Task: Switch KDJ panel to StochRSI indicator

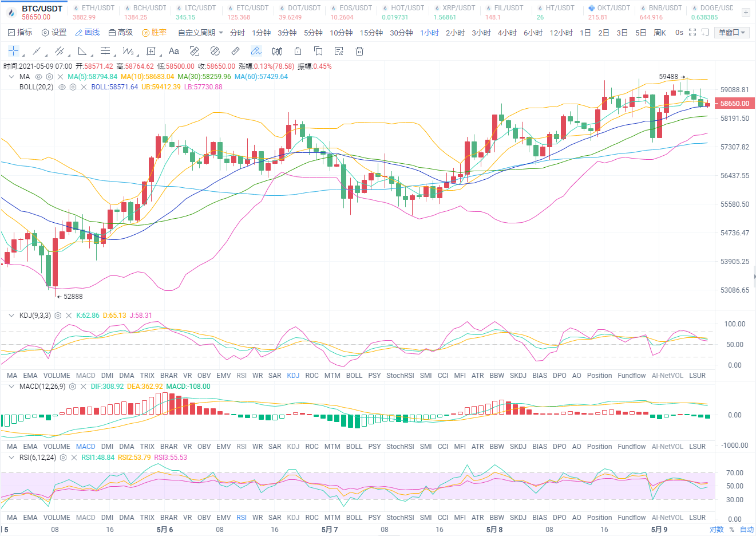Action: tap(400, 376)
